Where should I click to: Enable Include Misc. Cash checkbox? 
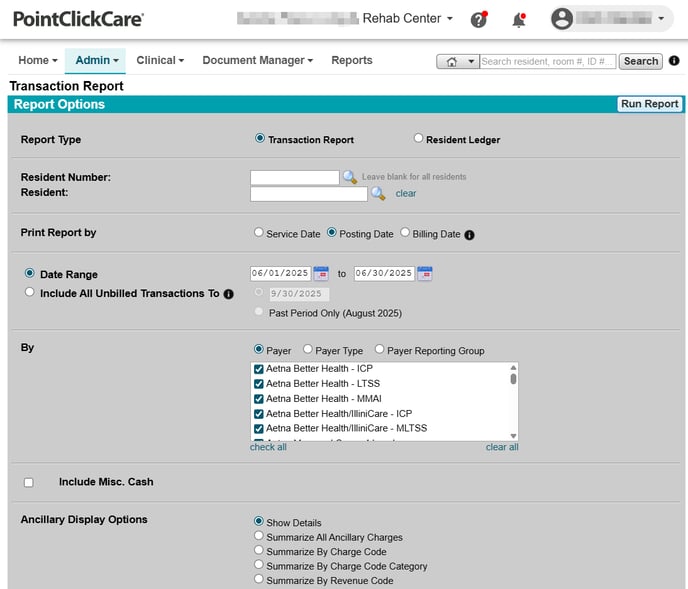(x=29, y=483)
